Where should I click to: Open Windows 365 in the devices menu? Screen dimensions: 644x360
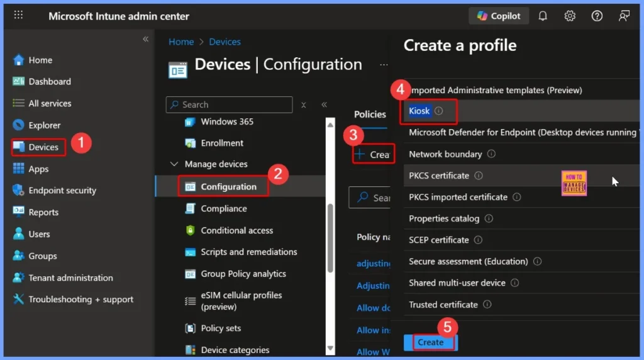(x=226, y=121)
